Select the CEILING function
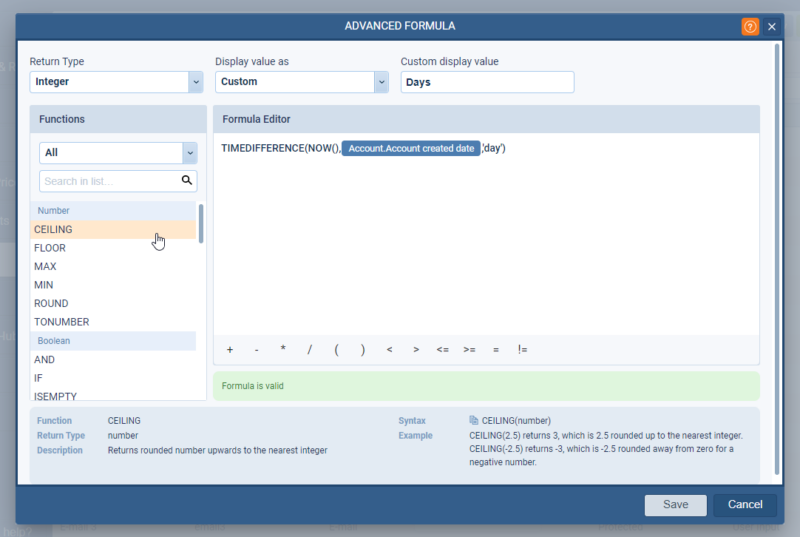800x537 pixels. (x=113, y=229)
